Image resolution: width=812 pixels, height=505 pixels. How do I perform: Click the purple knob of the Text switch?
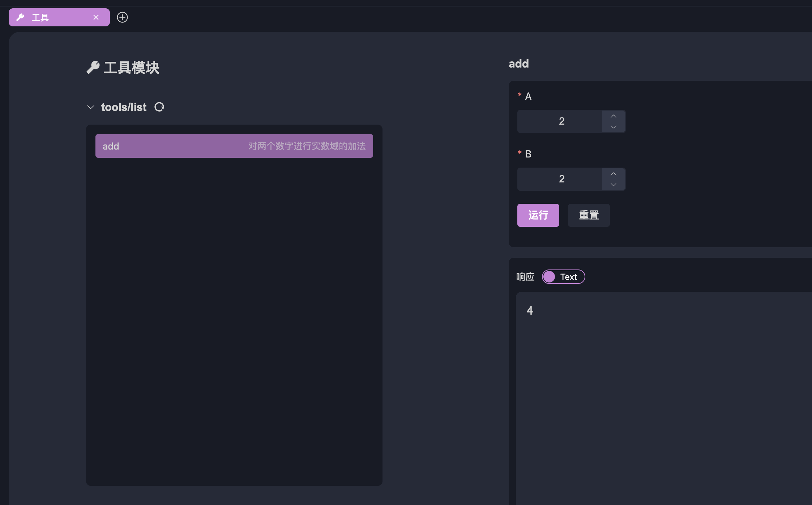pyautogui.click(x=550, y=277)
